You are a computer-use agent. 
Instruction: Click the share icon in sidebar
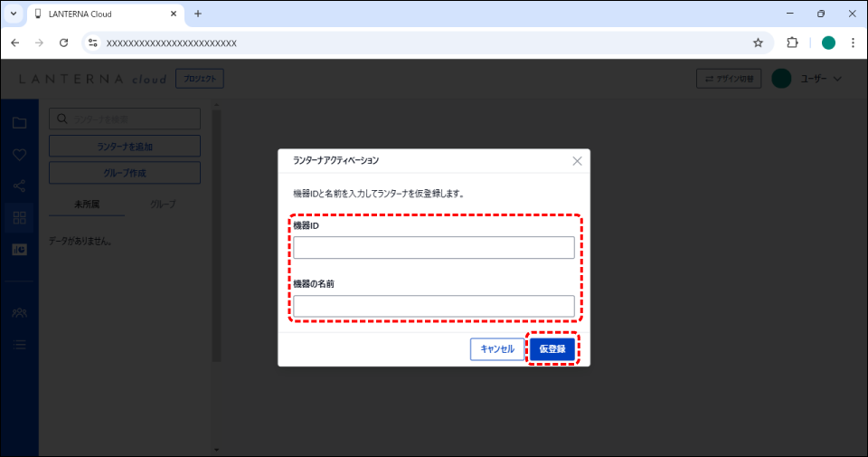pyautogui.click(x=19, y=186)
